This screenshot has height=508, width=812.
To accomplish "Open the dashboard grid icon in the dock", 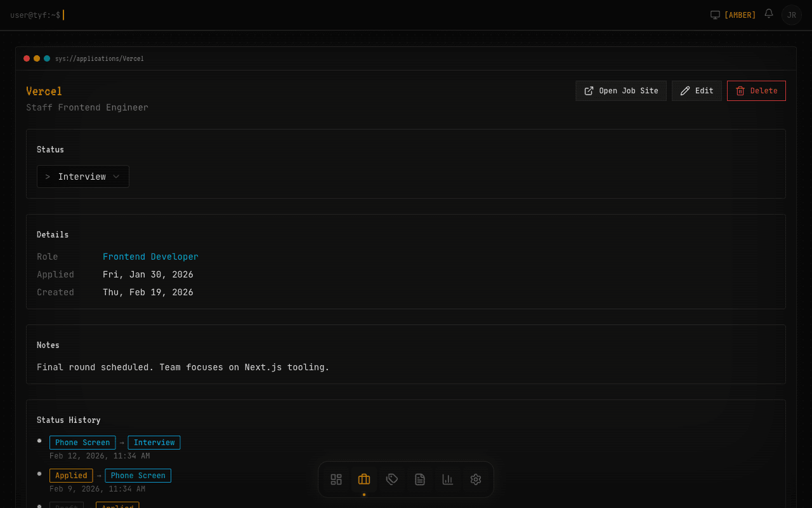I will tap(336, 479).
